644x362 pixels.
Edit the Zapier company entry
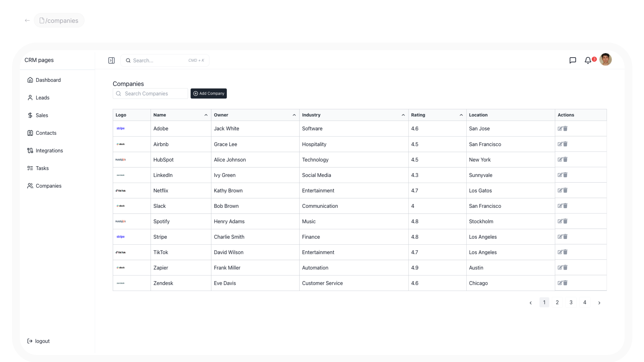560,267
